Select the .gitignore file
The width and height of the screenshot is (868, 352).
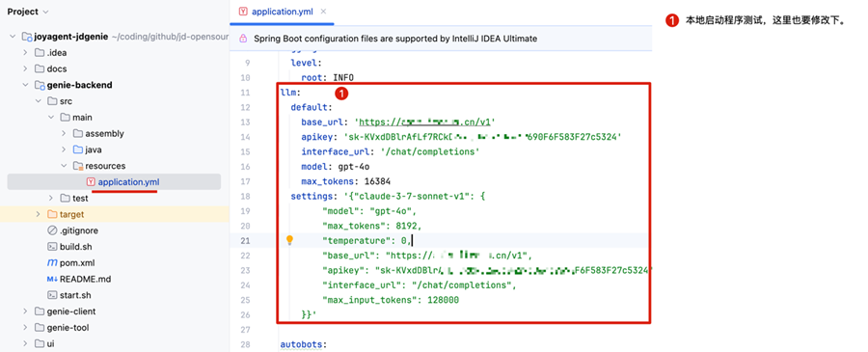(x=79, y=230)
